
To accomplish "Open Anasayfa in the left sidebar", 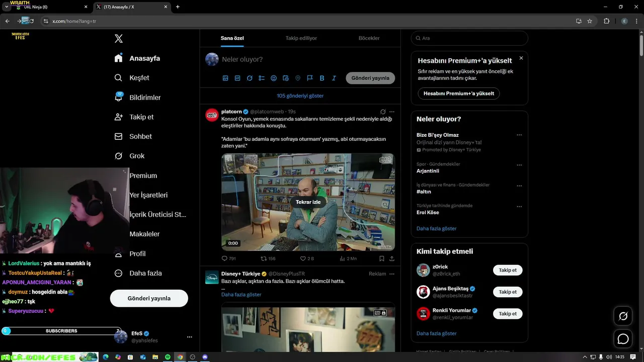I will [144, 58].
